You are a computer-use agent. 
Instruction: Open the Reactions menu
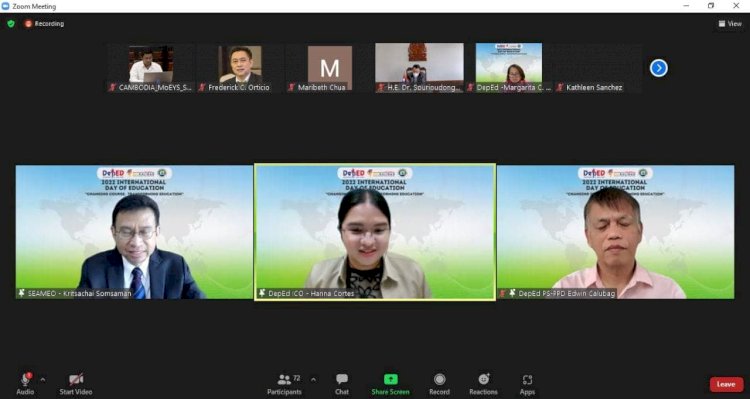pos(483,385)
